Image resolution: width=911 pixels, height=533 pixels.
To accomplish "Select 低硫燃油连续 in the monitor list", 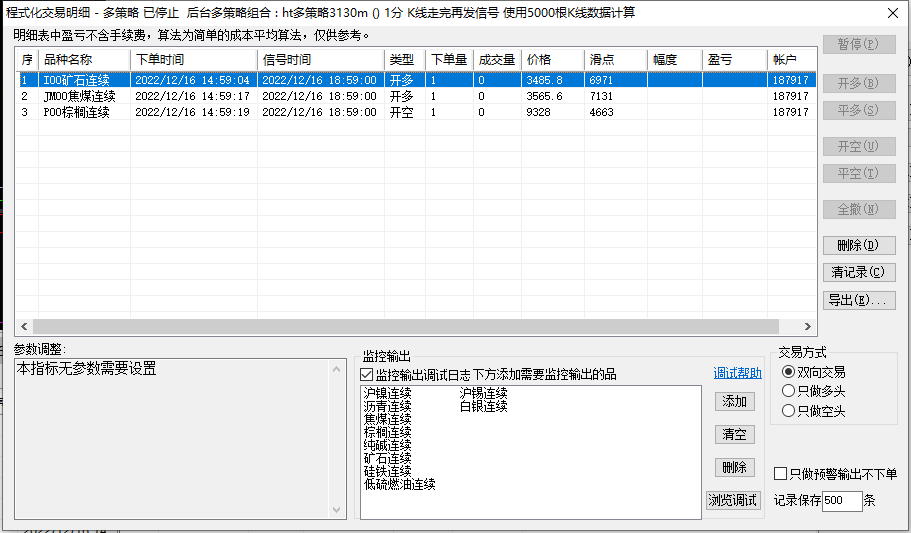I will 400,484.
